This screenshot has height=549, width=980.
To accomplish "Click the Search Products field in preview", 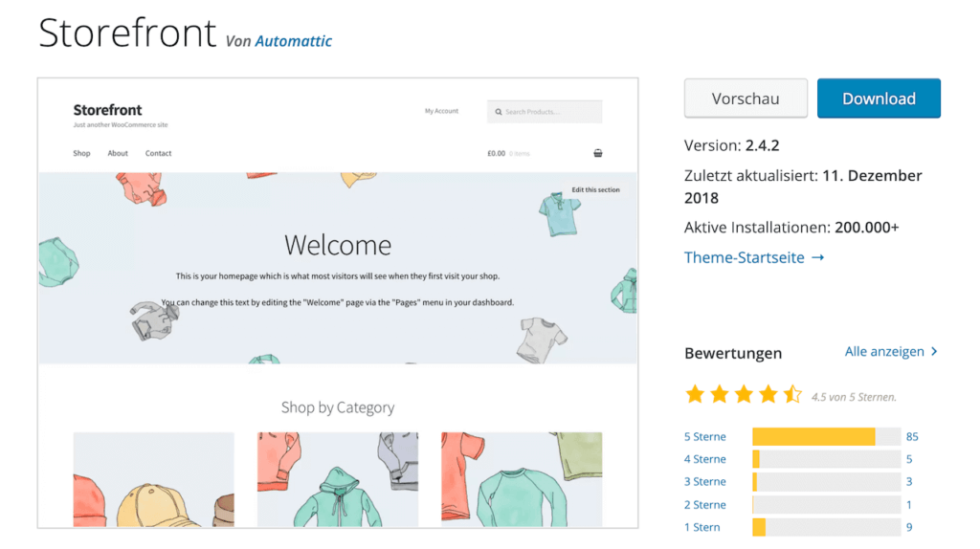I will coord(545,112).
